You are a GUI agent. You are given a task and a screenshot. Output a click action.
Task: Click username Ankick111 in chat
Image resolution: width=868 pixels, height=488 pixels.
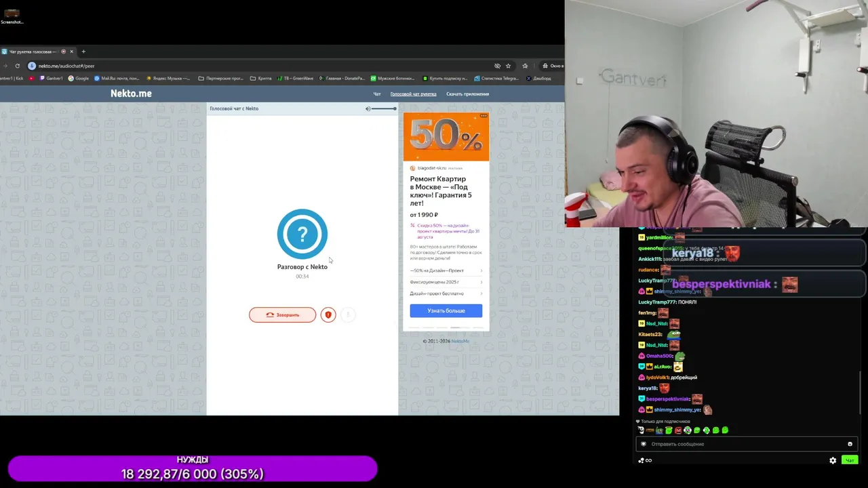click(650, 259)
